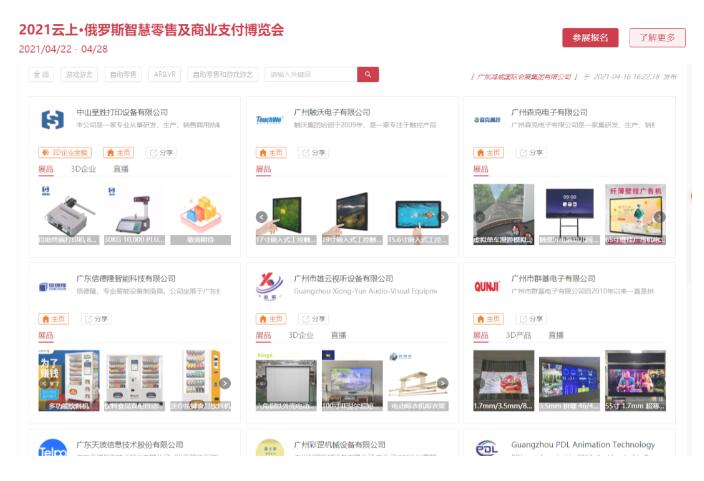Open the boxes placeholder thumbnail on the printing equipment card
Screen dimensions: 704x481
pyautogui.click(x=200, y=215)
